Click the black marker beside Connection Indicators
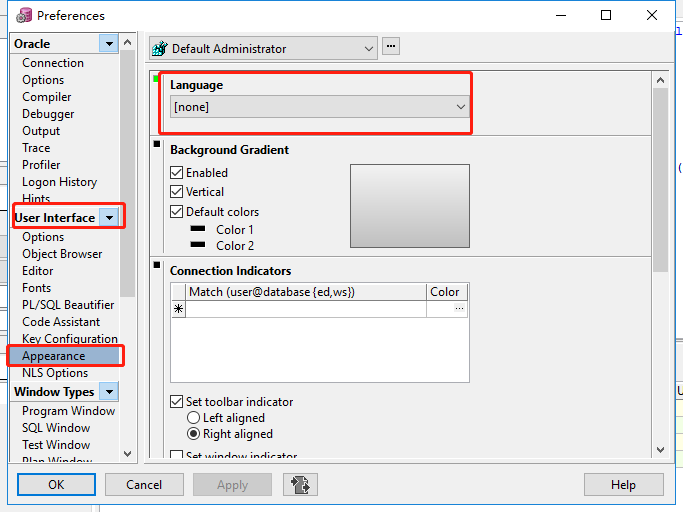683x512 pixels. [157, 265]
